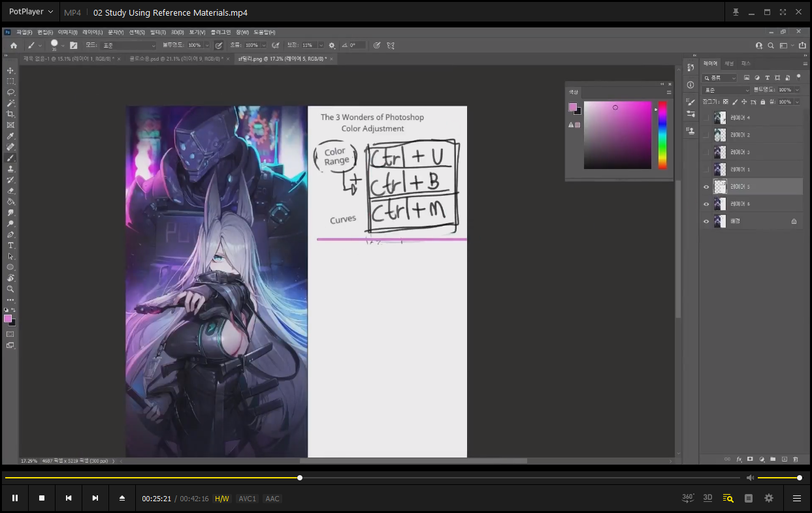
Task: Select the Magic Wand tool
Action: (10, 103)
